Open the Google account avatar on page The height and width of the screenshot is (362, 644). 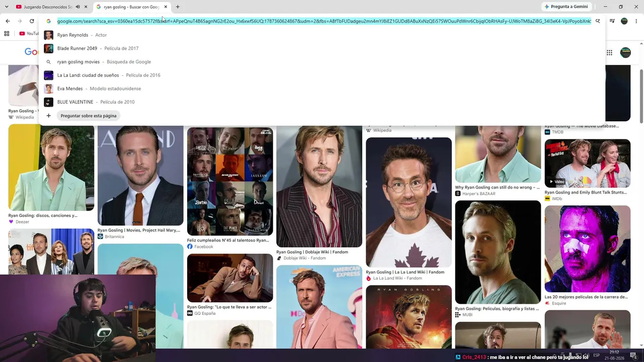pos(625,52)
